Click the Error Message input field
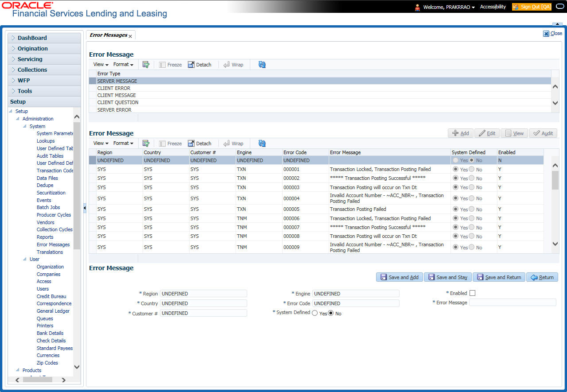 tap(512, 303)
